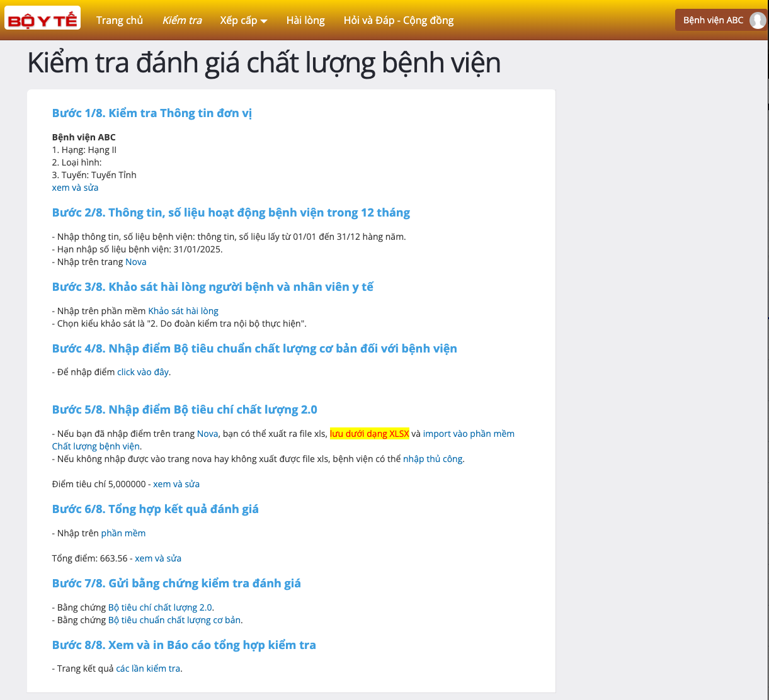The width and height of the screenshot is (769, 700).
Task: Open the Nova link in step 2
Action: pyautogui.click(x=135, y=262)
